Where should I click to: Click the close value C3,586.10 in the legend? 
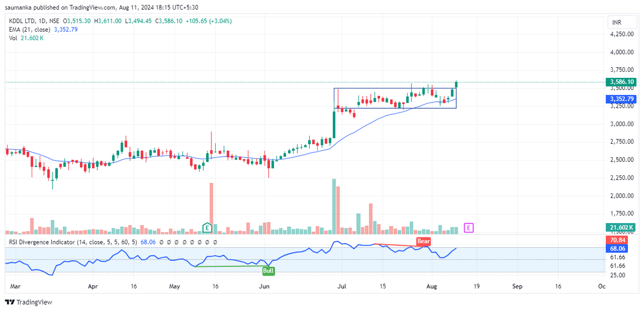pyautogui.click(x=169, y=21)
